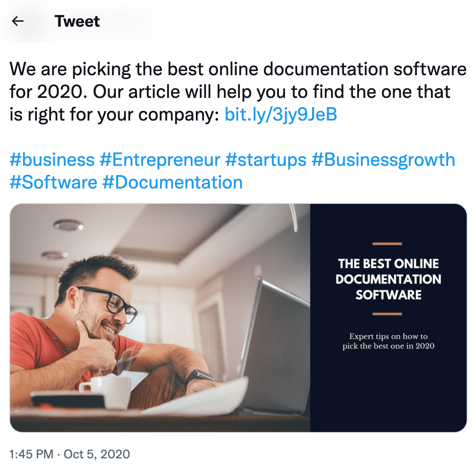The height and width of the screenshot is (466, 476).
Task: Visit the #Businessgrowth hashtag
Action: 383,160
